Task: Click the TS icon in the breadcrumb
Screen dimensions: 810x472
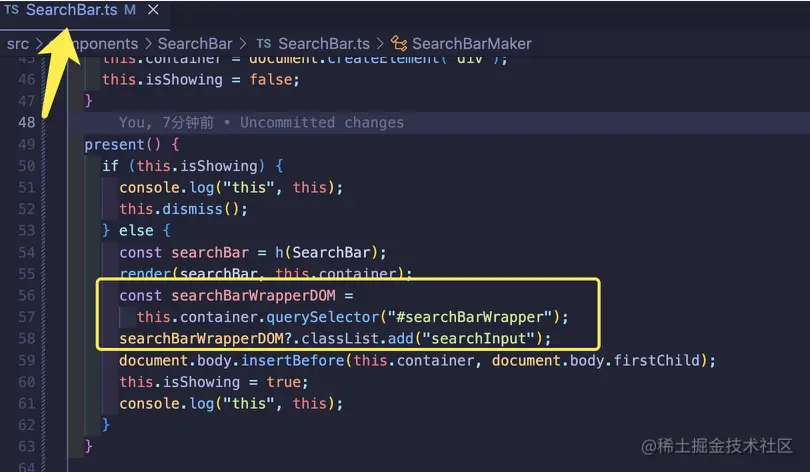Action: [x=263, y=44]
